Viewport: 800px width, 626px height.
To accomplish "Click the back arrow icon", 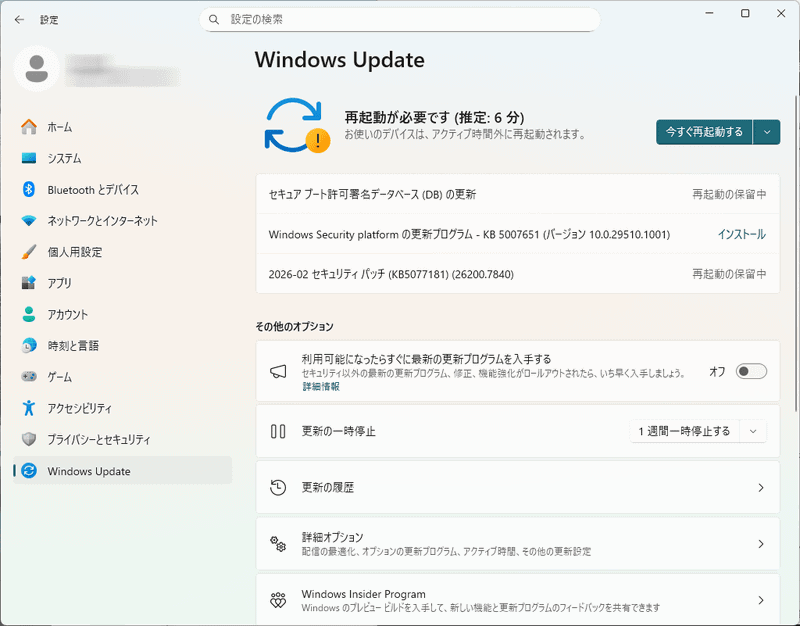I will point(19,20).
